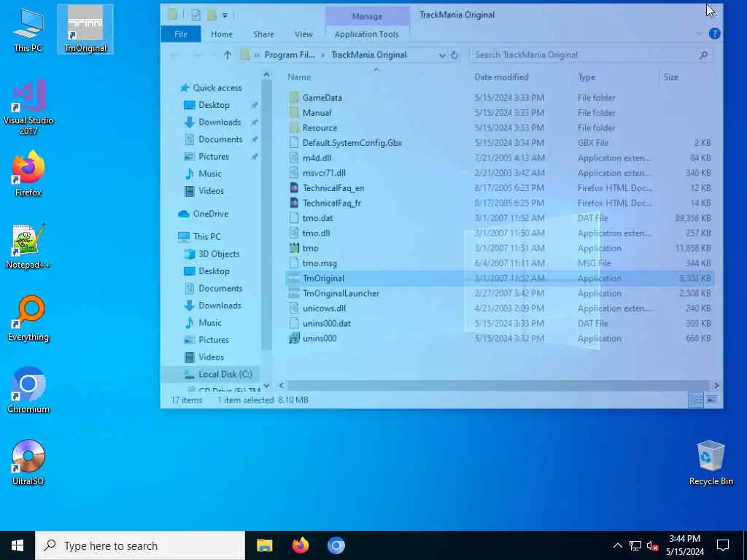747x560 pixels.
Task: Click the search magnifier icon in Explorer
Action: (x=703, y=55)
